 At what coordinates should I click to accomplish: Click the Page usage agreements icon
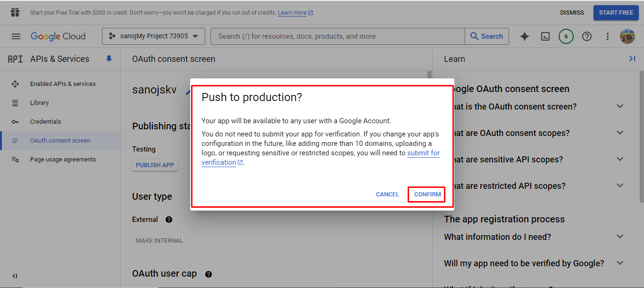tap(15, 160)
